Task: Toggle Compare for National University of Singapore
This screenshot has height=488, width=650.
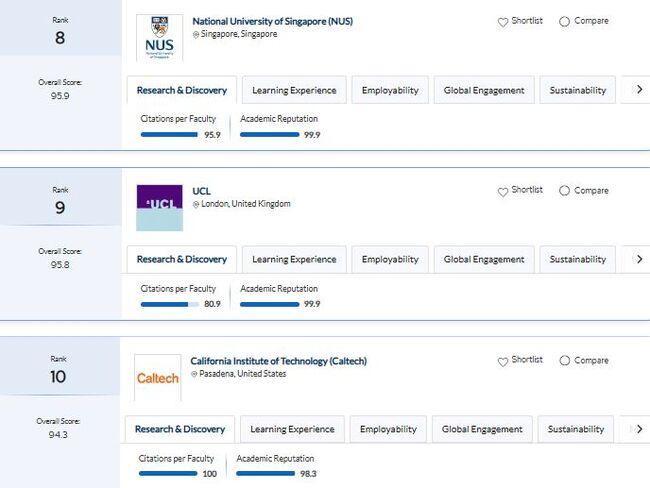Action: 564,21
